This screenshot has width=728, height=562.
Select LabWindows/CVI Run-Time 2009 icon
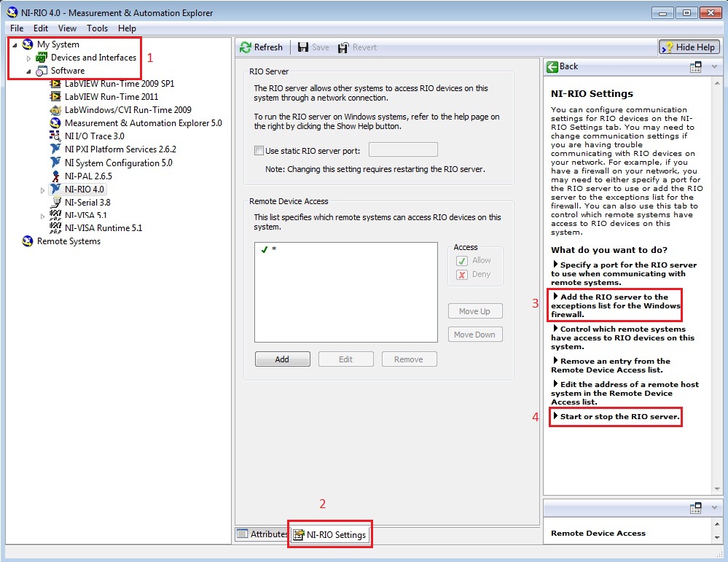55,110
